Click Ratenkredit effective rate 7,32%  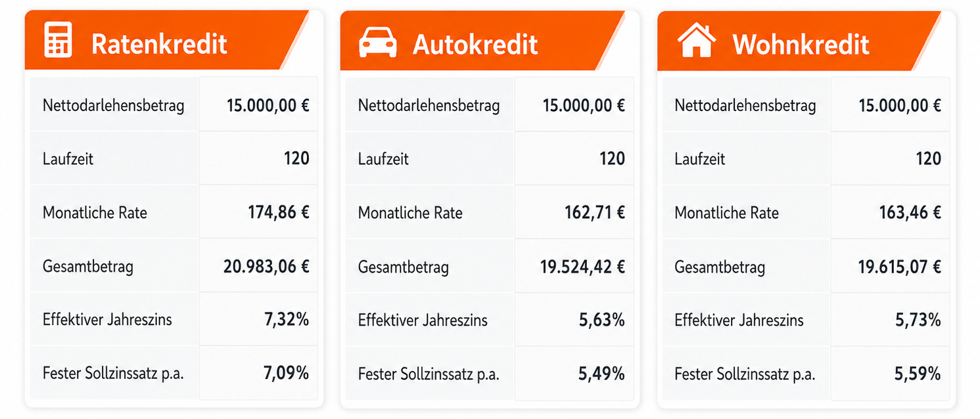(286, 320)
